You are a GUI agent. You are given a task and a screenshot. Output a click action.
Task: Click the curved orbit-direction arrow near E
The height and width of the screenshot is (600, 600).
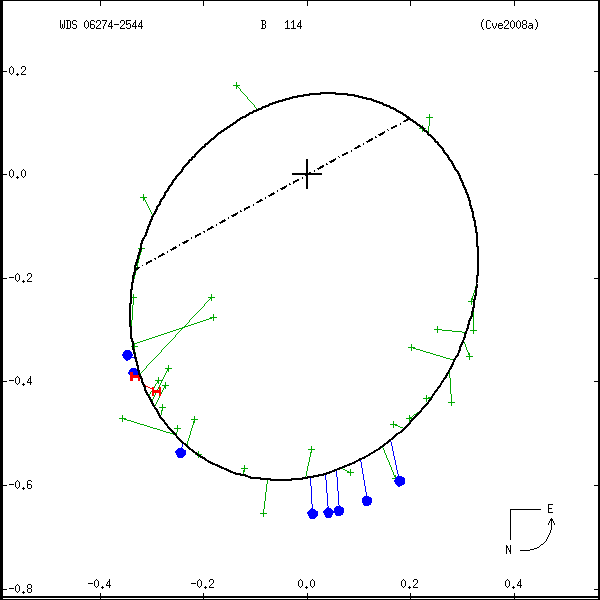[x=538, y=536]
